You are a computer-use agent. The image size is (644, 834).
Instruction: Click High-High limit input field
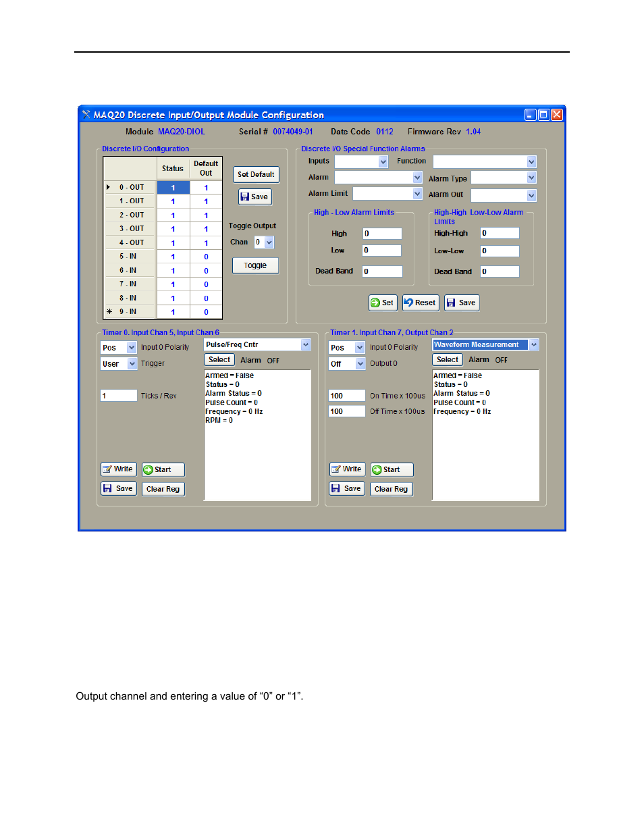click(x=500, y=233)
